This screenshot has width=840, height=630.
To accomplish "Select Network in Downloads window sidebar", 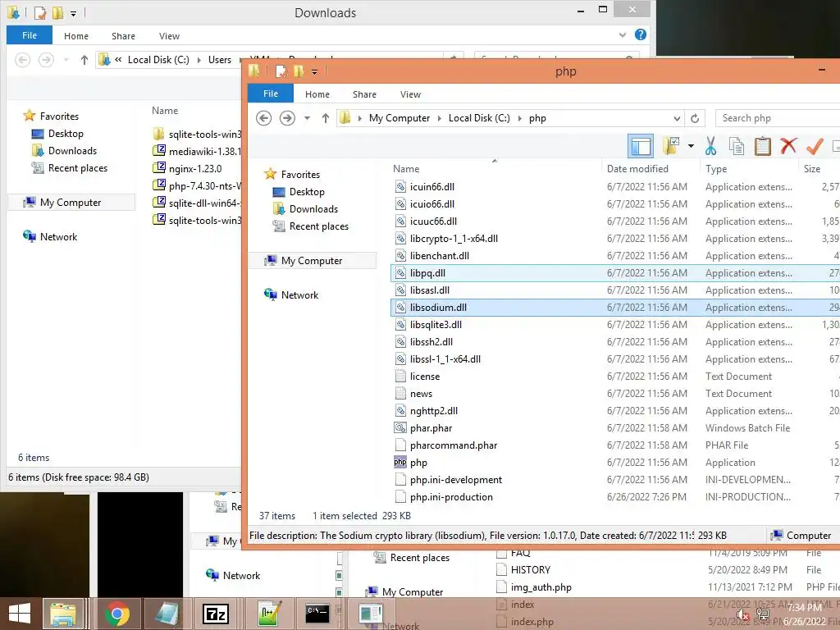I will click(58, 237).
